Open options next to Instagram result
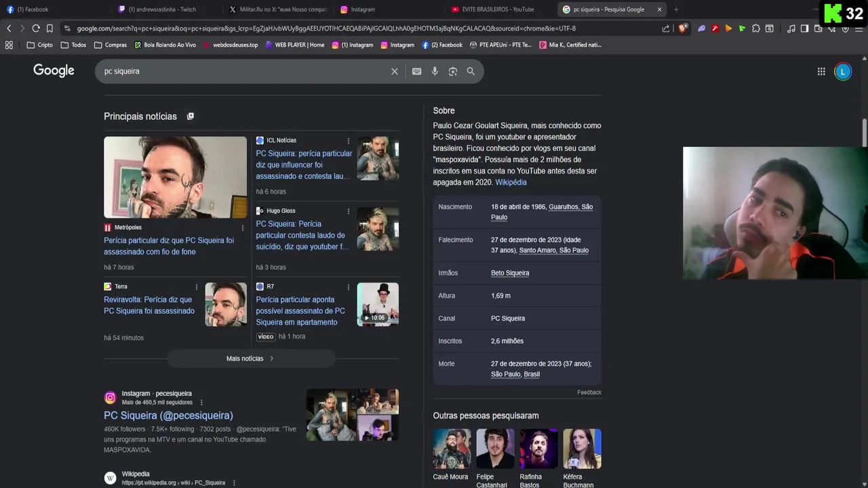Image resolution: width=868 pixels, height=488 pixels. pyautogui.click(x=201, y=403)
